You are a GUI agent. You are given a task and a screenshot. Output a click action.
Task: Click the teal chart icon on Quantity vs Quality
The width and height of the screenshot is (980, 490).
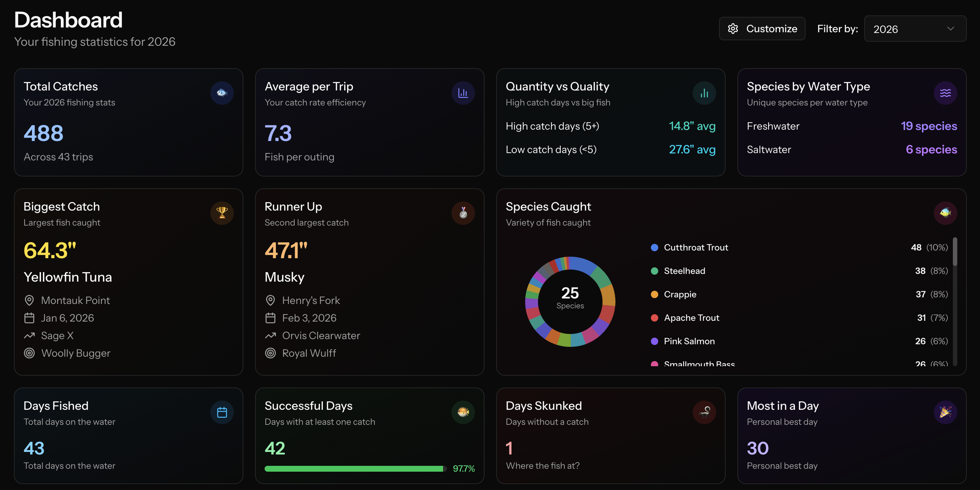704,93
